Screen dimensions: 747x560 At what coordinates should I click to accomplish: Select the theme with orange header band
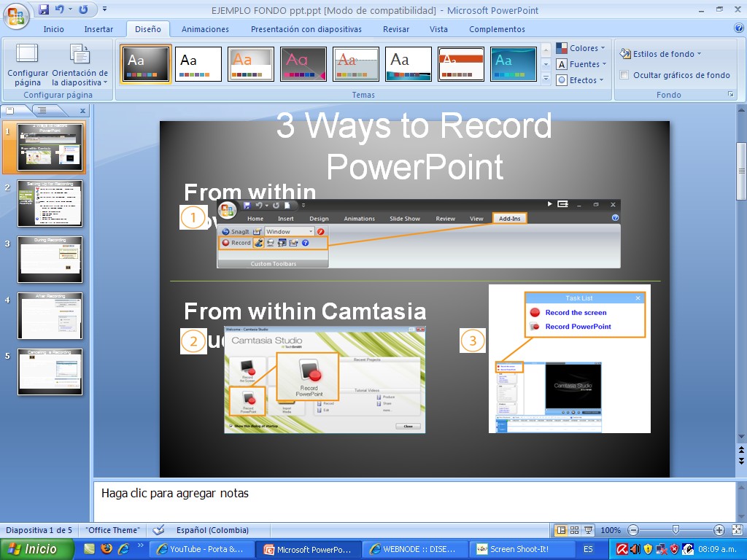[461, 64]
